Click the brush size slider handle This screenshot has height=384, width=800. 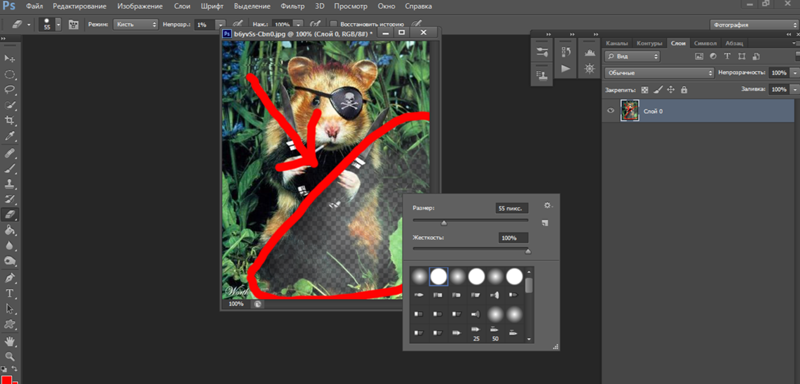pyautogui.click(x=443, y=222)
